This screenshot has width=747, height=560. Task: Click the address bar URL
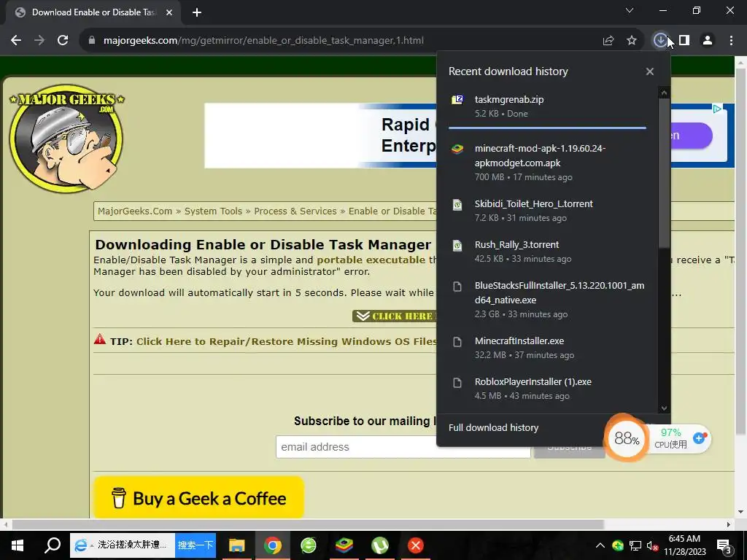(263, 41)
